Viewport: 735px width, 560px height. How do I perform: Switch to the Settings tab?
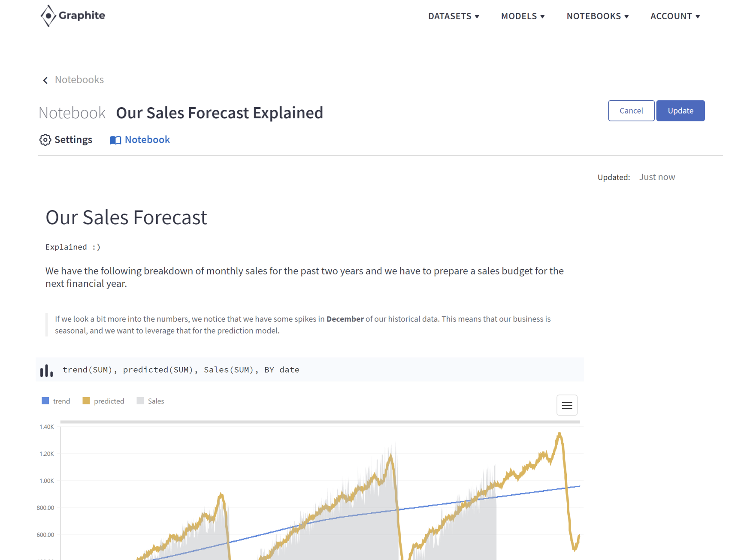pos(67,140)
